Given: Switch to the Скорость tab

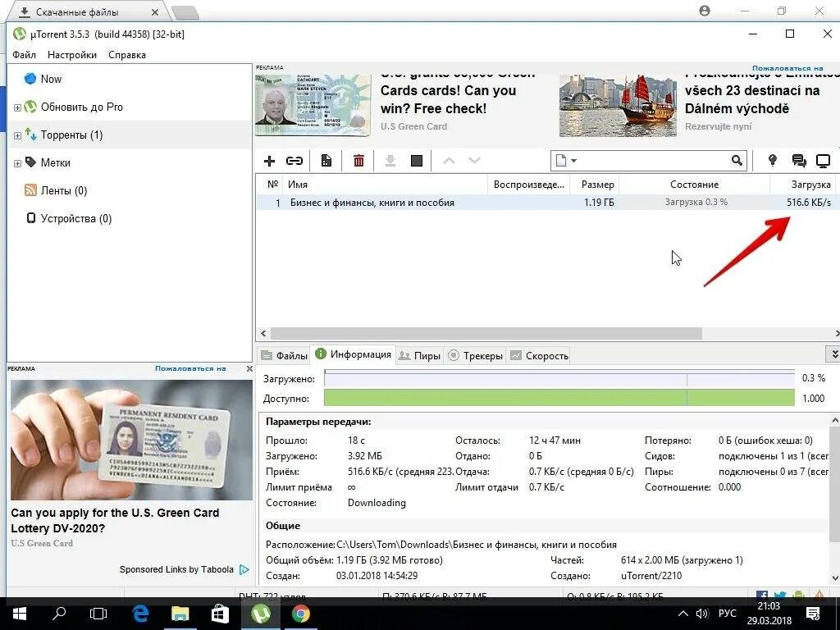Looking at the screenshot, I should tap(539, 356).
